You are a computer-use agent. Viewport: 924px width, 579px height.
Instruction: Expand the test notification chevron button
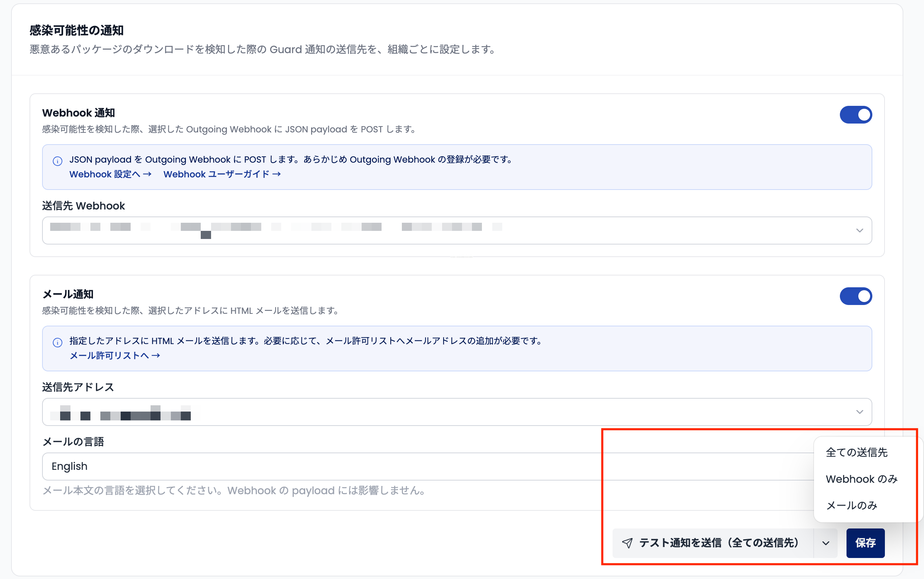coord(825,542)
